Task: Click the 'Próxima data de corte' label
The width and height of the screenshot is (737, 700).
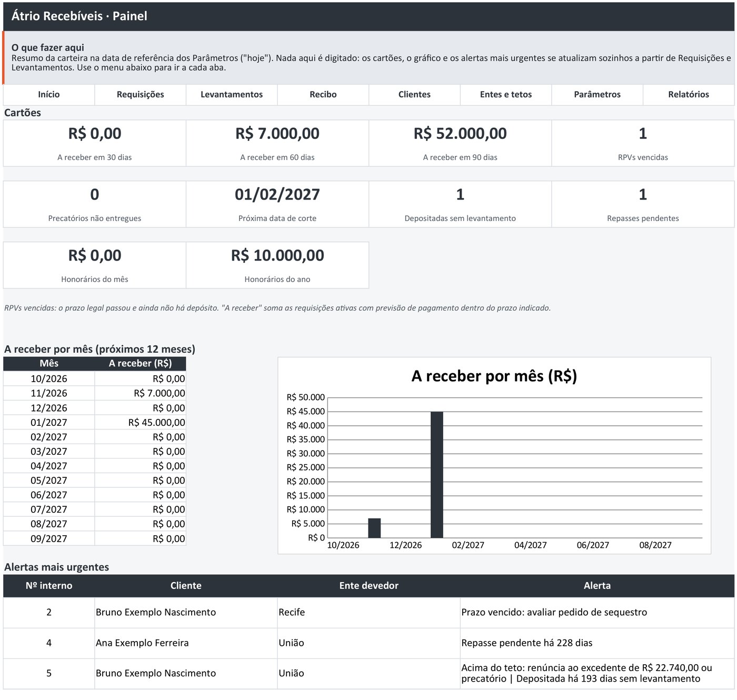Action: point(277,218)
